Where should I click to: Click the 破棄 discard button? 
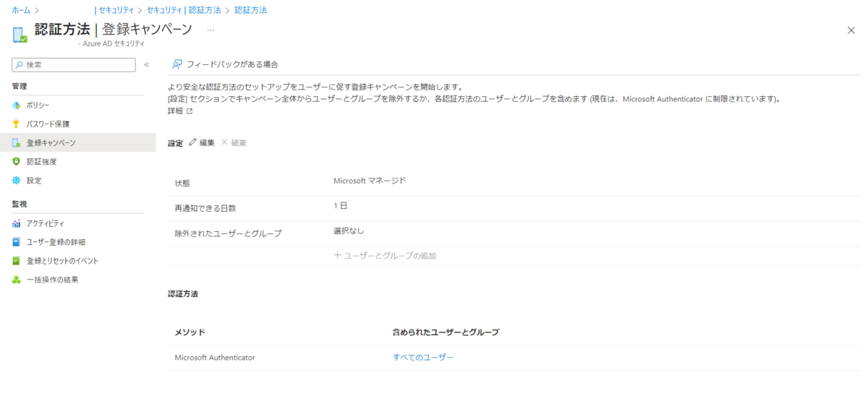tap(234, 142)
